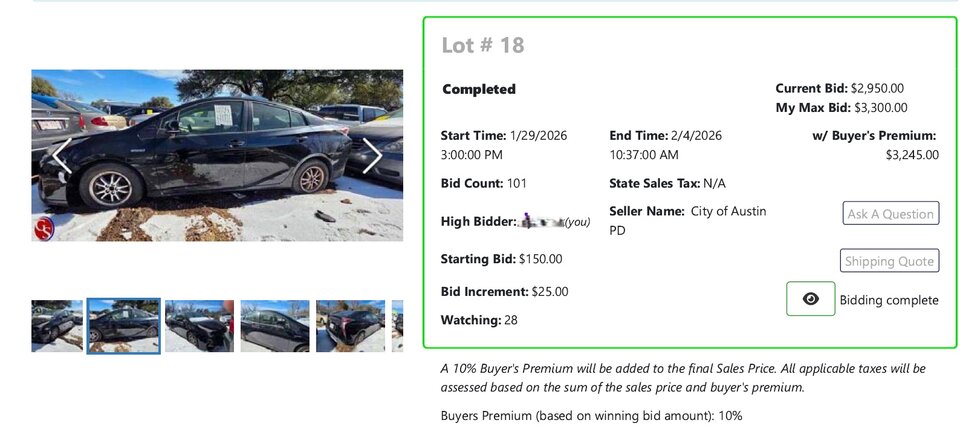Select the first car thumbnail in gallery

point(57,326)
